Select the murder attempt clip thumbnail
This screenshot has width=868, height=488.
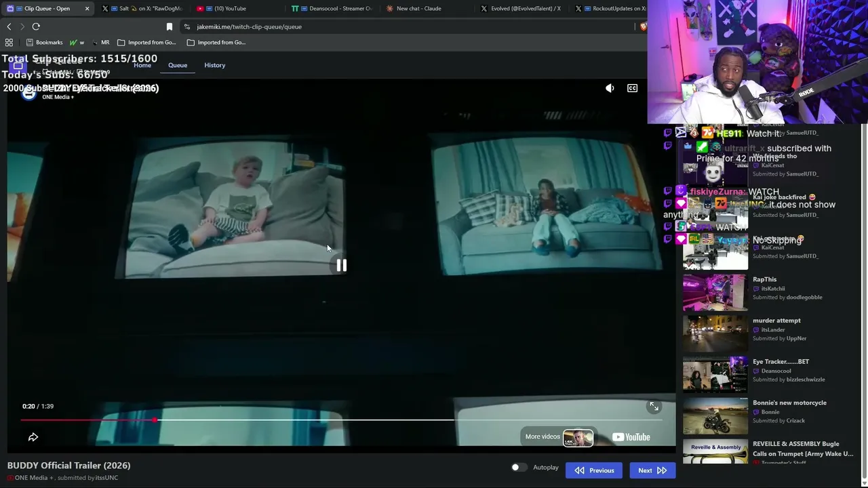[715, 333]
